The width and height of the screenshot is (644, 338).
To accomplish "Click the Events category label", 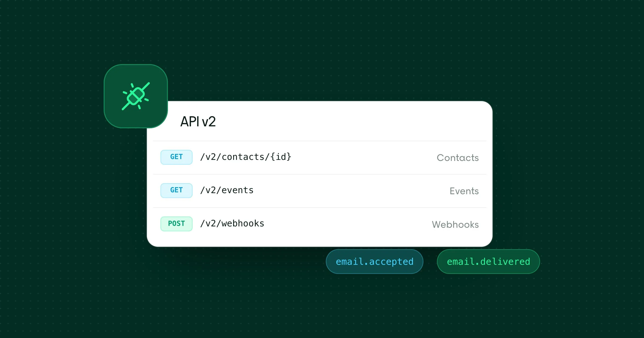I will point(464,191).
